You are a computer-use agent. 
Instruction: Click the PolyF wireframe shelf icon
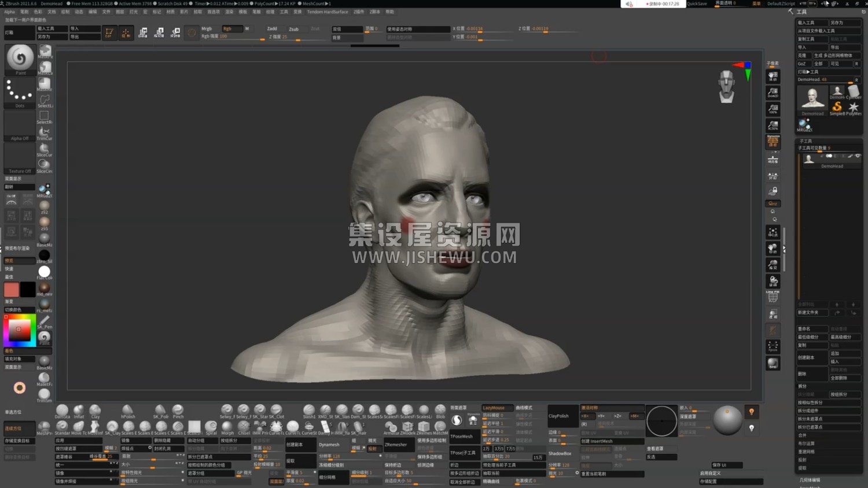(x=773, y=297)
